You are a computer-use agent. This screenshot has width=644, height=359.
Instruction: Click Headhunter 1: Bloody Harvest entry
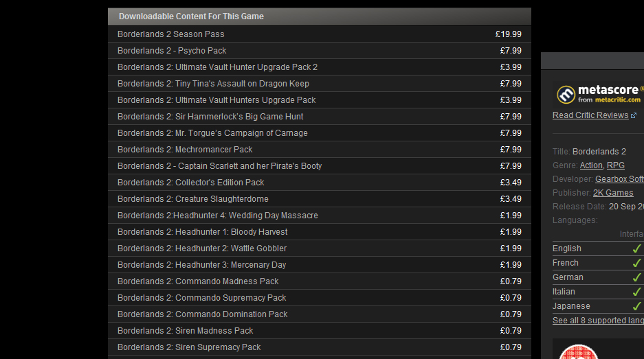point(203,232)
